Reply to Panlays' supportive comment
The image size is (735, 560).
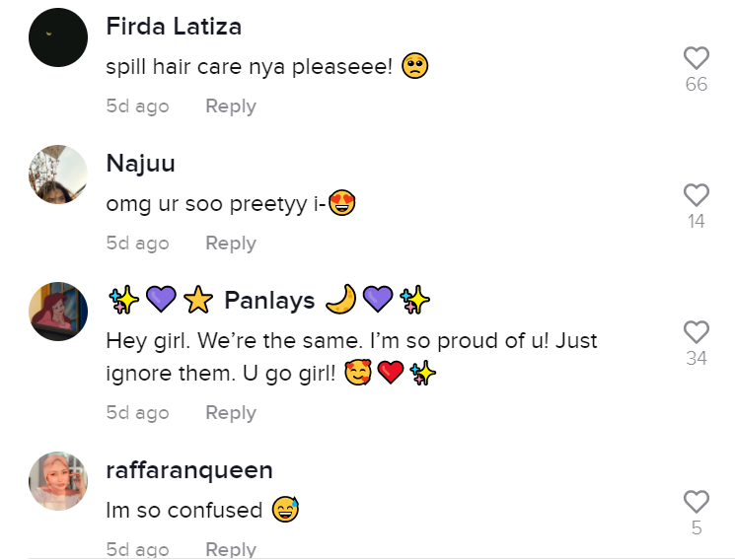[x=230, y=413]
